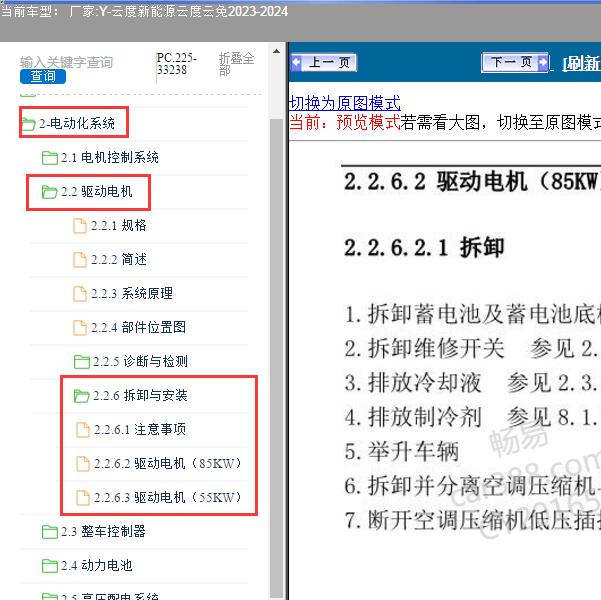Expand the 2.4 动力电池 folder icon

point(50,566)
